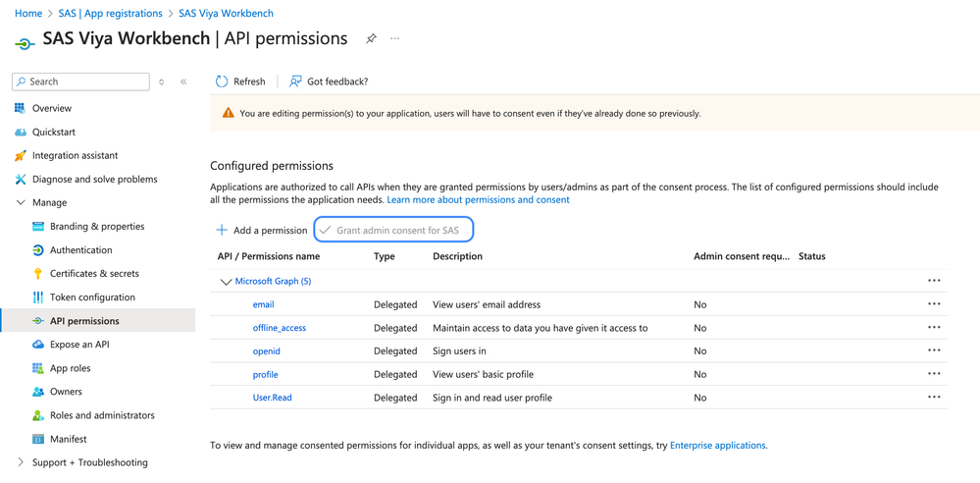Click the pin icon beside the page title
This screenshot has width=980, height=483.
coord(371,39)
